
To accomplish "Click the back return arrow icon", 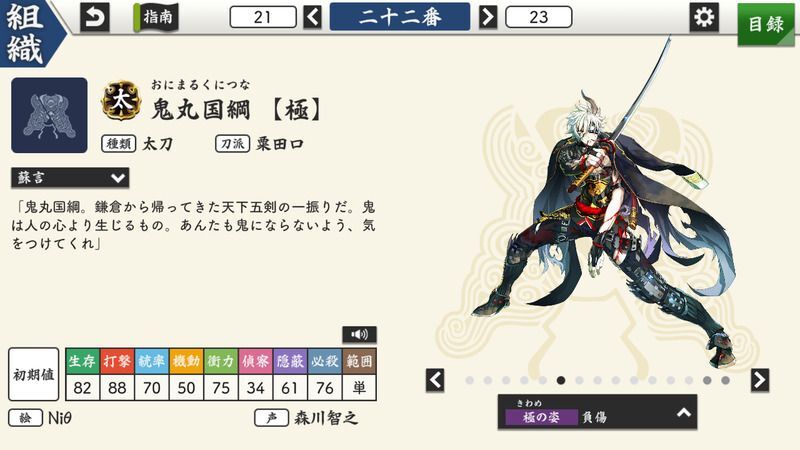I will pyautogui.click(x=95, y=17).
